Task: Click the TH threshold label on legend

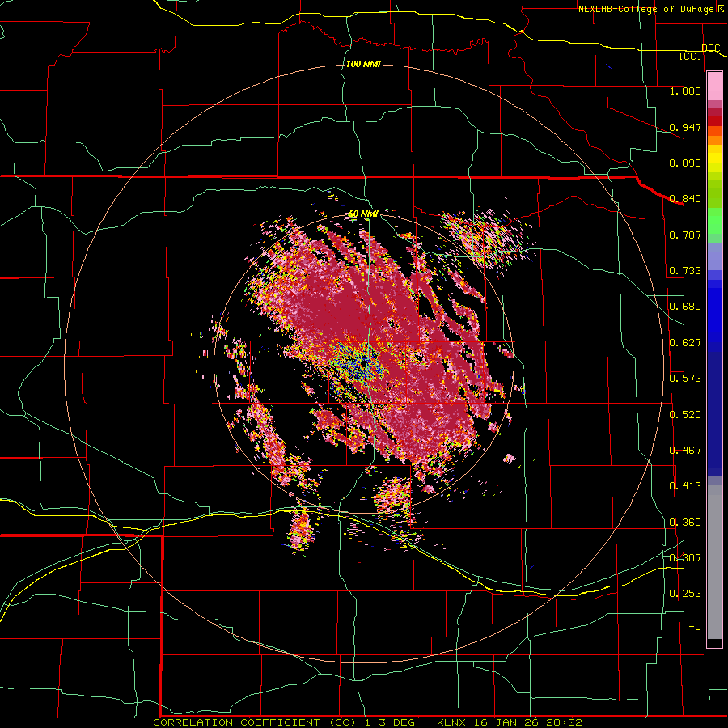Action: click(695, 630)
